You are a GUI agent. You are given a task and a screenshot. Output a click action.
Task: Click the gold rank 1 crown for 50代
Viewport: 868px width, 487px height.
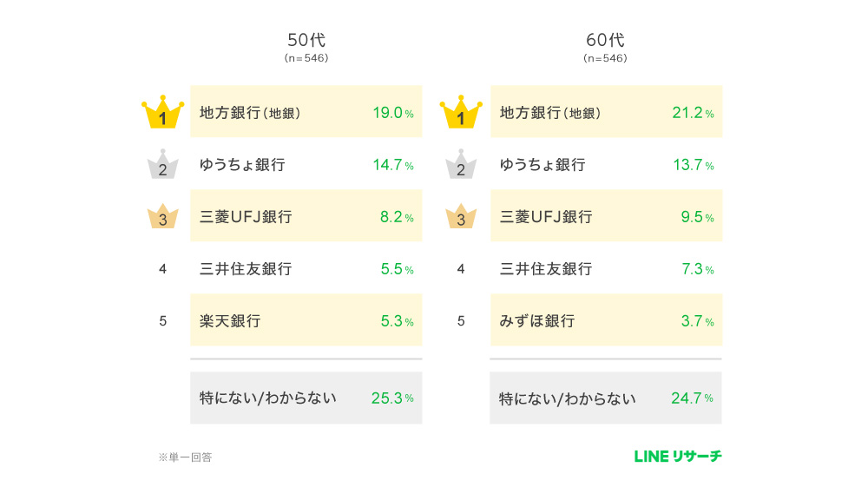[163, 115]
